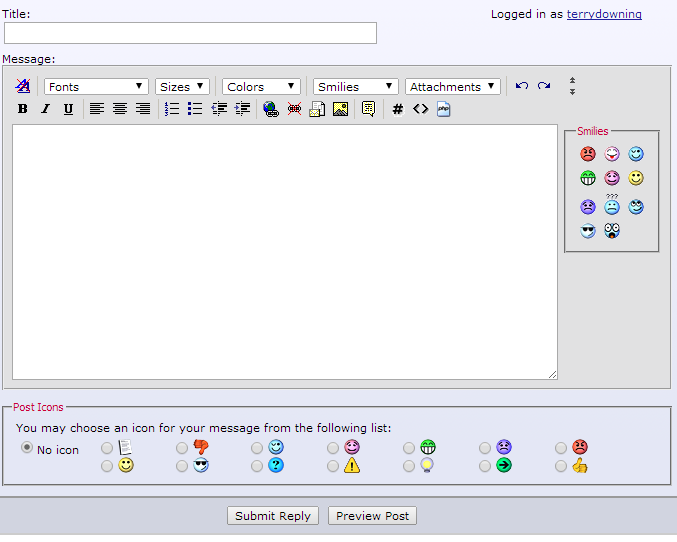The height and width of the screenshot is (542, 677).
Task: Redo the last edit
Action: tap(544, 86)
